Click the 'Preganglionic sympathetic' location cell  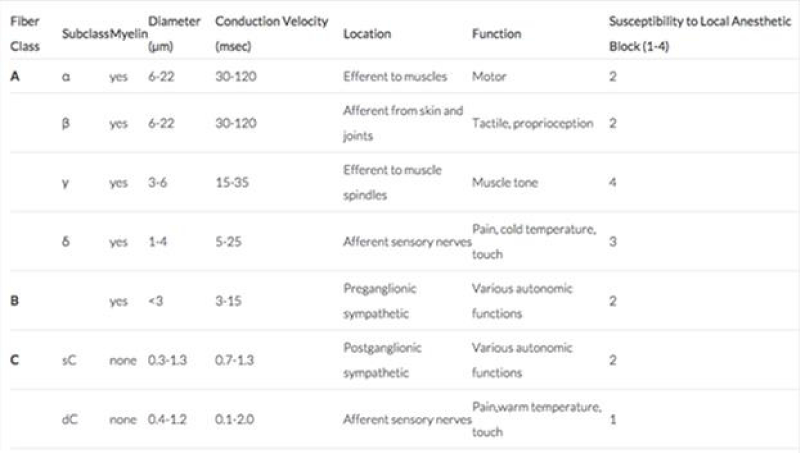pos(380,301)
